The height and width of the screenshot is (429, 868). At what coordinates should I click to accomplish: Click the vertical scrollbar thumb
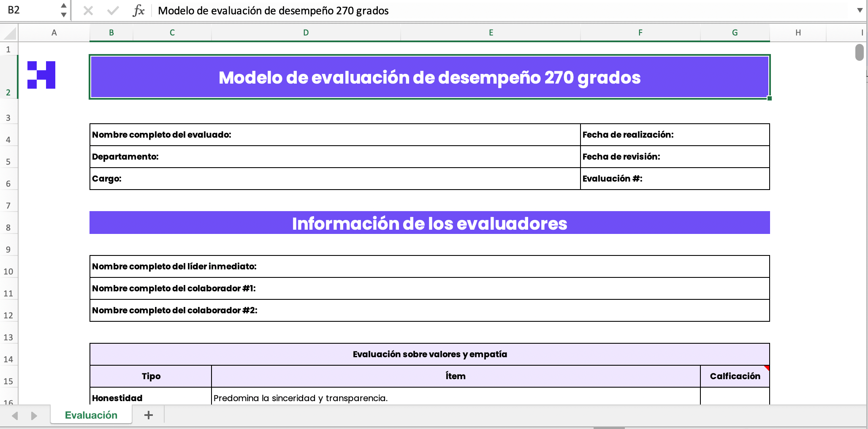click(859, 52)
